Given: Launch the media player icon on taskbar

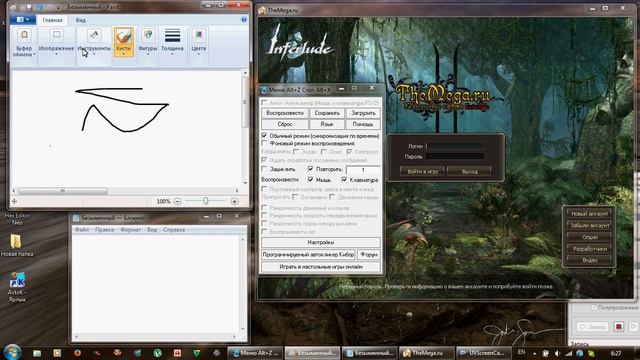Looking at the screenshot, I should tap(57, 353).
